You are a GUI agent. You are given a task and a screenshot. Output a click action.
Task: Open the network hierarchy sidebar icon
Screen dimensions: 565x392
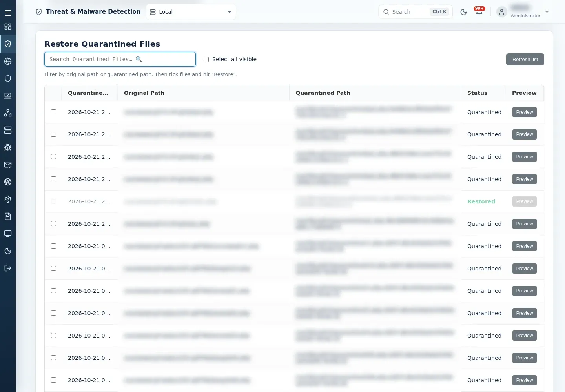tap(8, 113)
